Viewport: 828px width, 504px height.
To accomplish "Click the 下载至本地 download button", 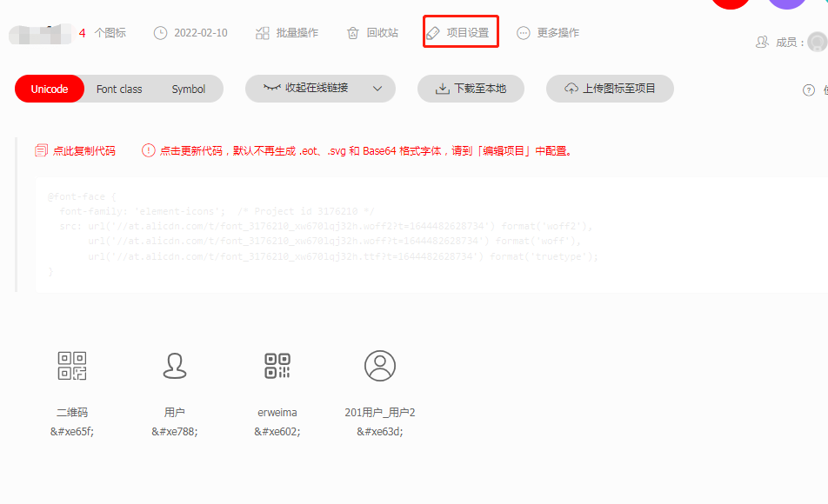I will [x=471, y=89].
